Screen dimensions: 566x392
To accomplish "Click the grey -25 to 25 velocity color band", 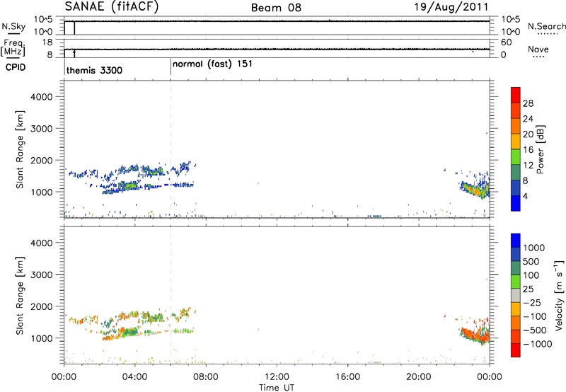I will coord(516,295).
